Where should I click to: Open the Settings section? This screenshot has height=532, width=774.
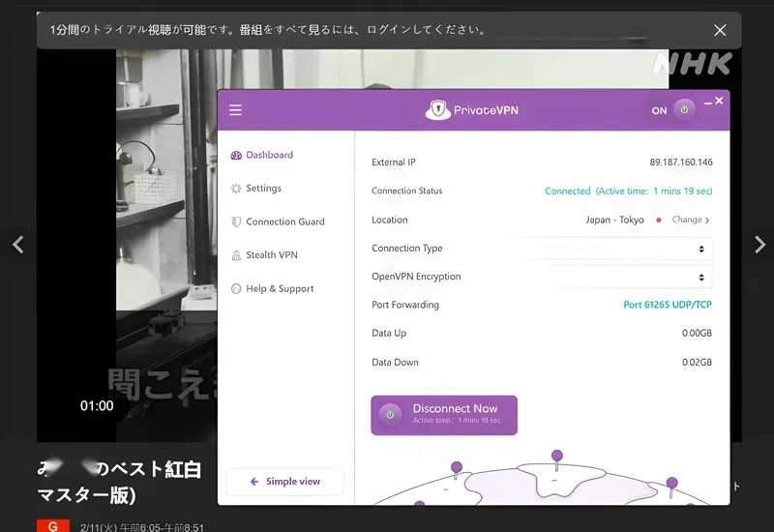256,188
